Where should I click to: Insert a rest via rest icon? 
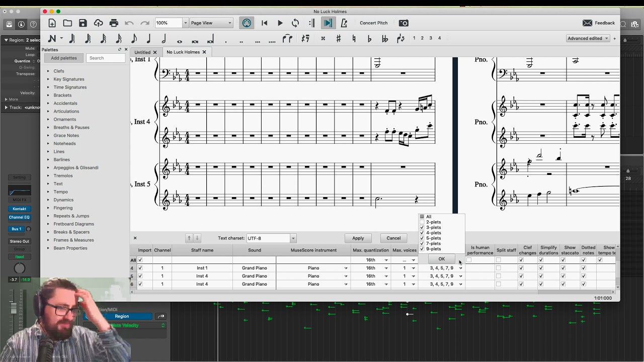coord(305,39)
